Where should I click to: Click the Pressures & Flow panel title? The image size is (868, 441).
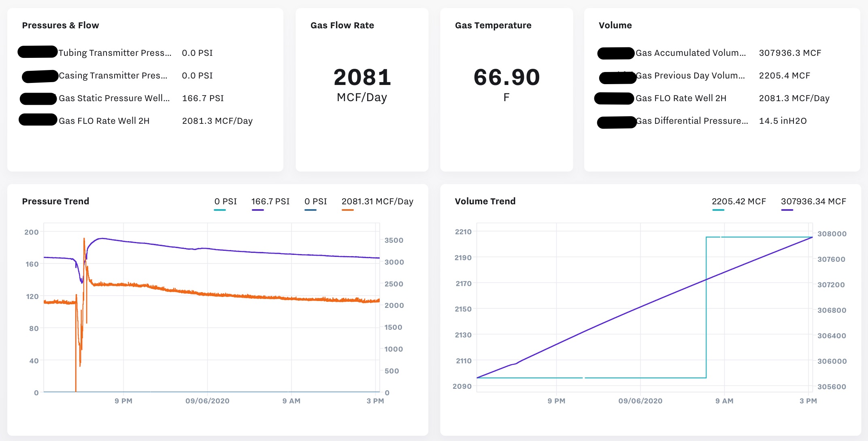point(60,25)
